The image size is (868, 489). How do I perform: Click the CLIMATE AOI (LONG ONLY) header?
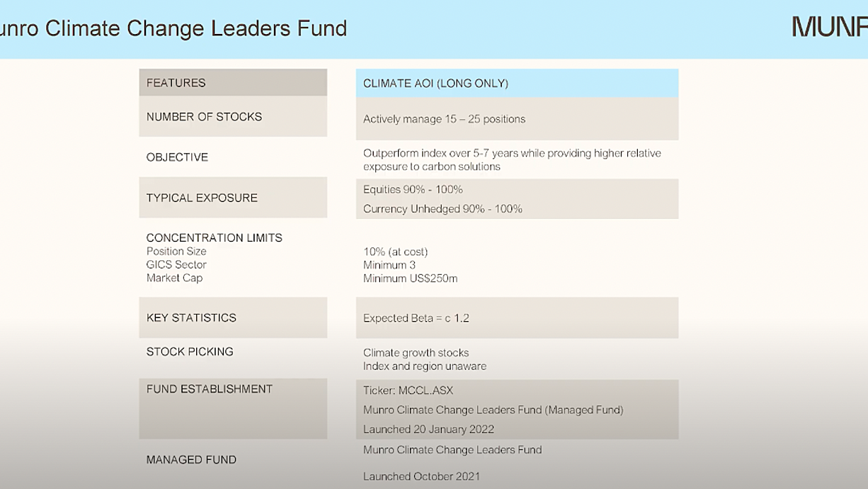517,83
